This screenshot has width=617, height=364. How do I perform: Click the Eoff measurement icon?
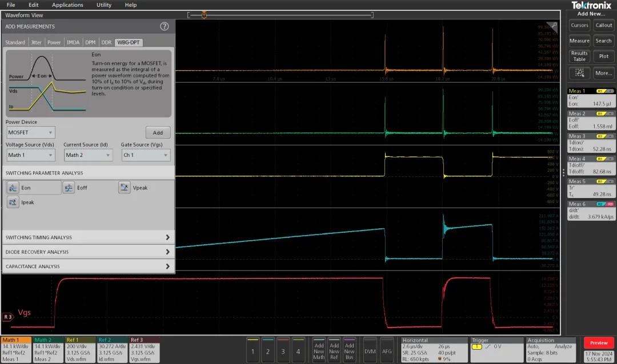(x=69, y=188)
